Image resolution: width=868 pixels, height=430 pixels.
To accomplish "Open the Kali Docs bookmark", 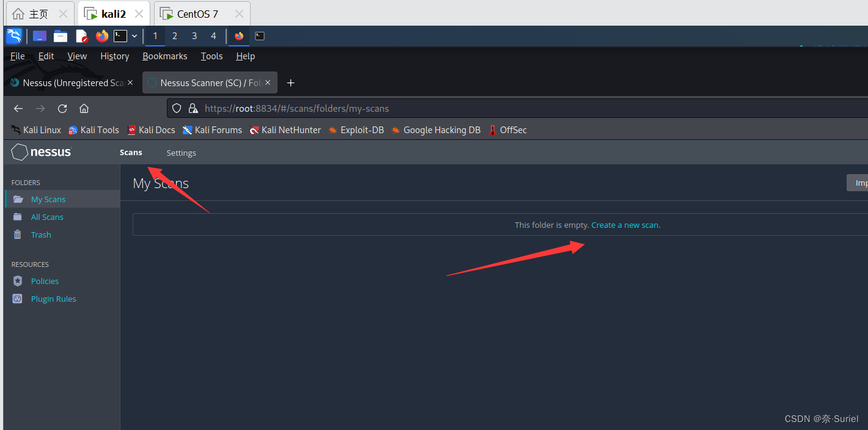I will point(151,130).
